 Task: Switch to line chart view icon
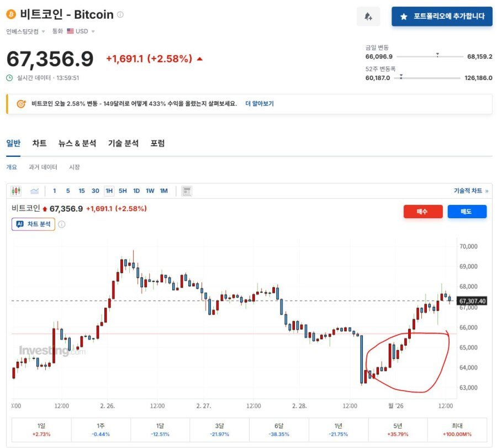pos(34,190)
